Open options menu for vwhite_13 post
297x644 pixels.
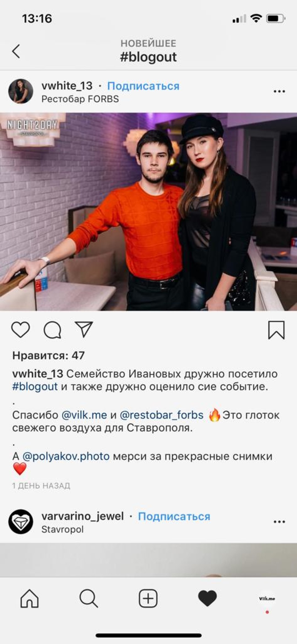[x=279, y=91]
